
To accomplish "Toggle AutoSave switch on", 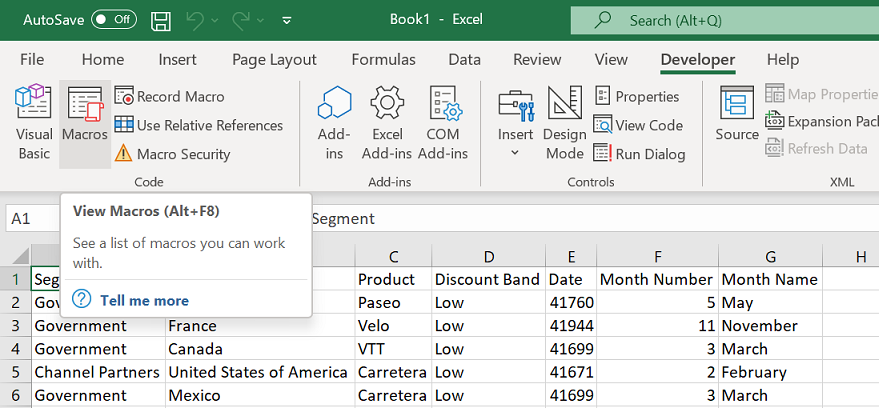I will pyautogui.click(x=114, y=20).
